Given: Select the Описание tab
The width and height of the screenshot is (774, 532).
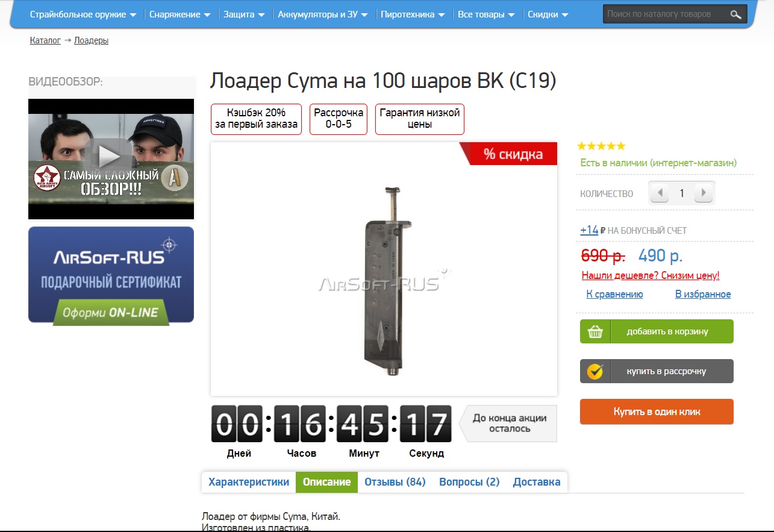Looking at the screenshot, I should coord(326,482).
